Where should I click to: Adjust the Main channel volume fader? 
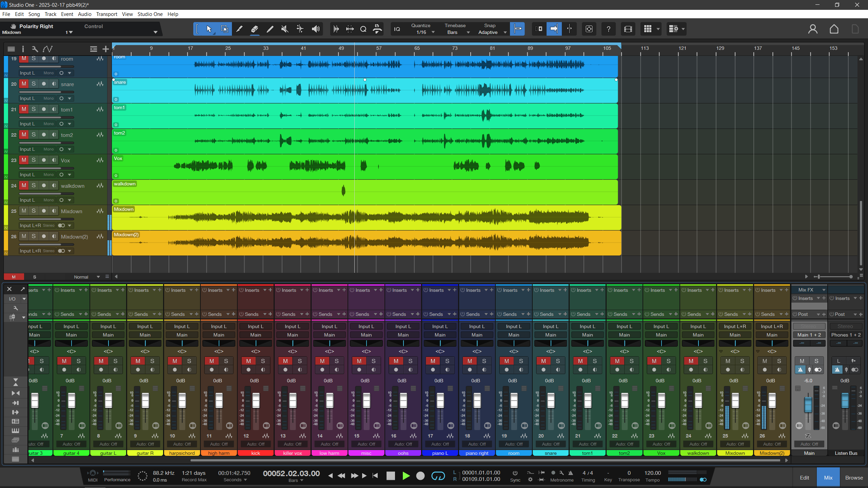[808, 405]
